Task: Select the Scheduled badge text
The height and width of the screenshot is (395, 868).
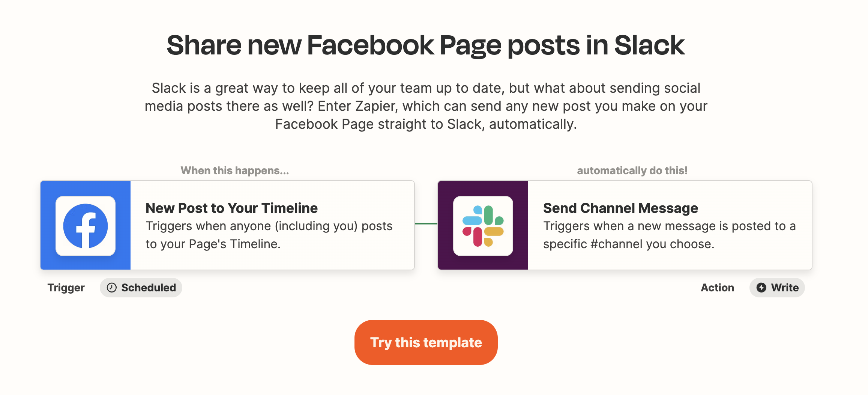Action: (x=149, y=288)
